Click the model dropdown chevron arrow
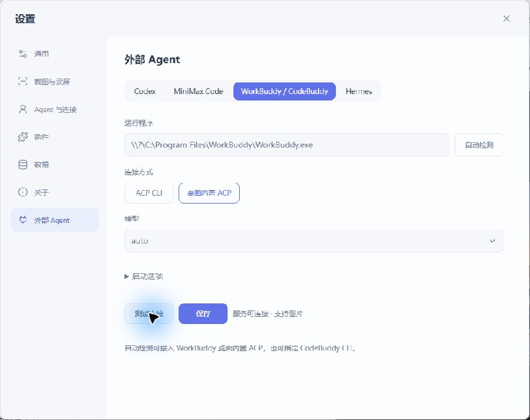The width and height of the screenshot is (530, 420). [493, 241]
